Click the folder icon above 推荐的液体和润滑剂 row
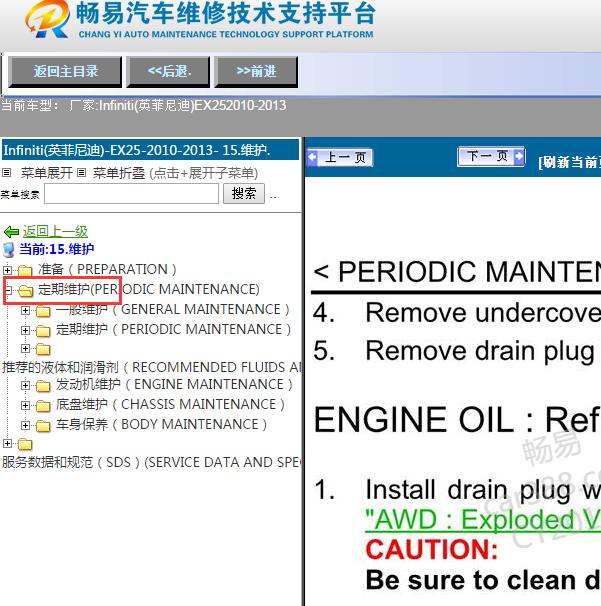The height and width of the screenshot is (606, 601). (x=43, y=349)
